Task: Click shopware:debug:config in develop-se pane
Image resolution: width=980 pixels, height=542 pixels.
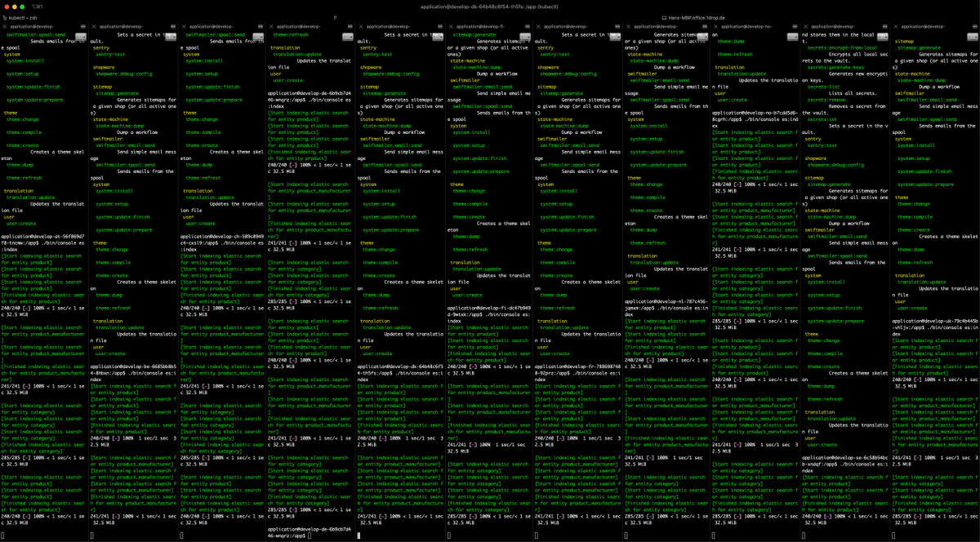Action: pyautogui.click(x=836, y=165)
